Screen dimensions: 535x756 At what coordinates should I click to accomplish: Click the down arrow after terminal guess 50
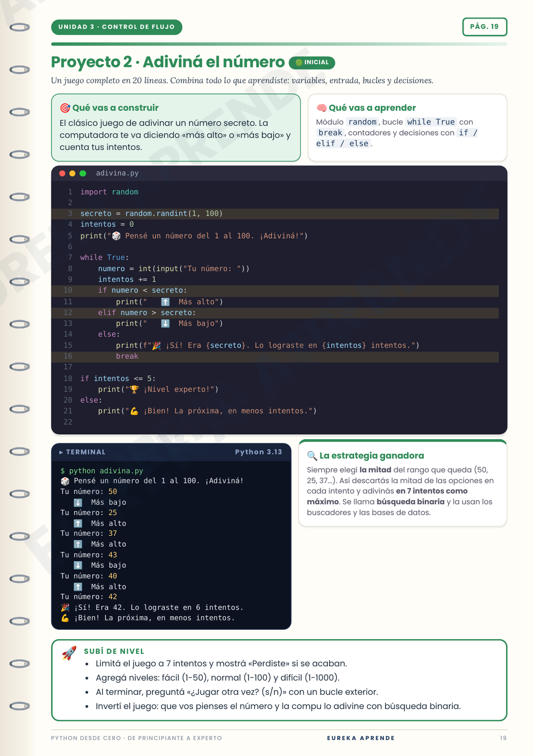(78, 503)
